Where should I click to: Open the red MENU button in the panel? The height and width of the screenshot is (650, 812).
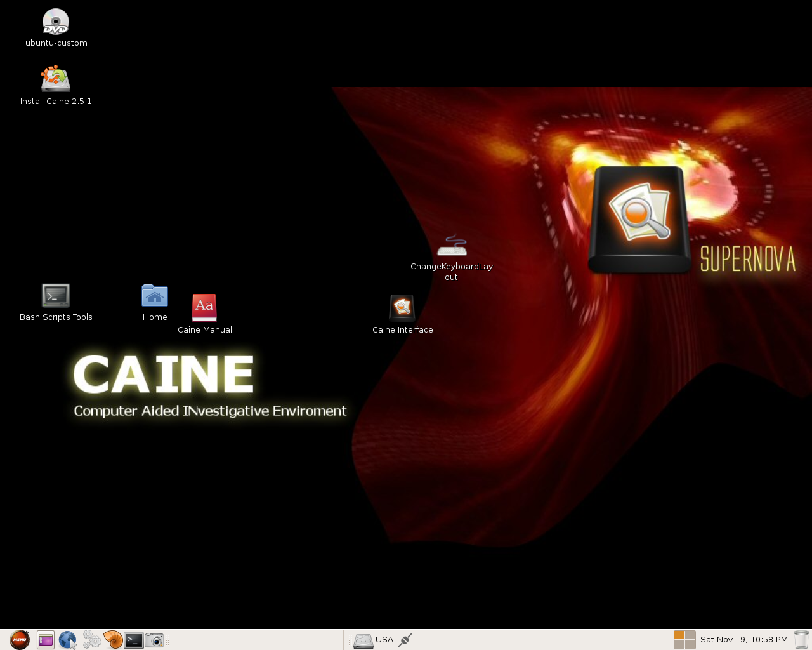tap(20, 640)
